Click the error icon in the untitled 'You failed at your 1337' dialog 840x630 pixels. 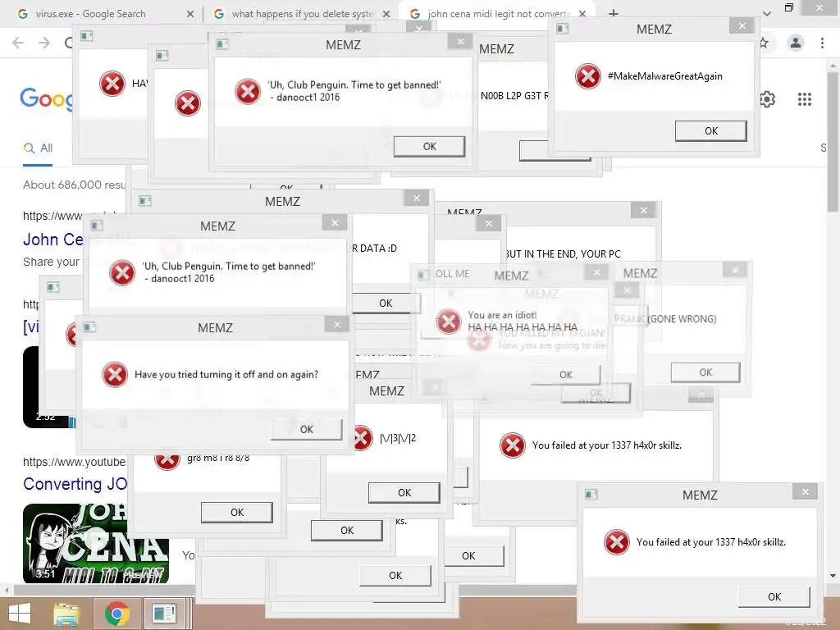pyautogui.click(x=512, y=445)
